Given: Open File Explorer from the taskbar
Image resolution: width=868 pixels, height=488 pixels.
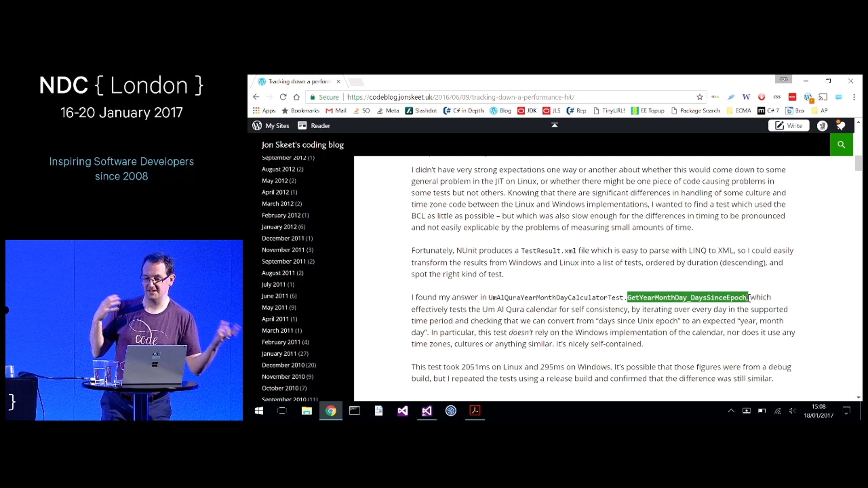Looking at the screenshot, I should pyautogui.click(x=307, y=411).
